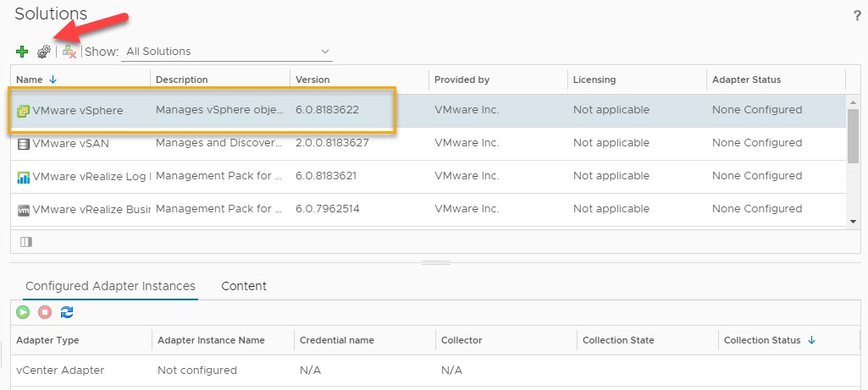Select the VMware vSphere solution row
Screen dimensions: 868x390
coord(78,110)
